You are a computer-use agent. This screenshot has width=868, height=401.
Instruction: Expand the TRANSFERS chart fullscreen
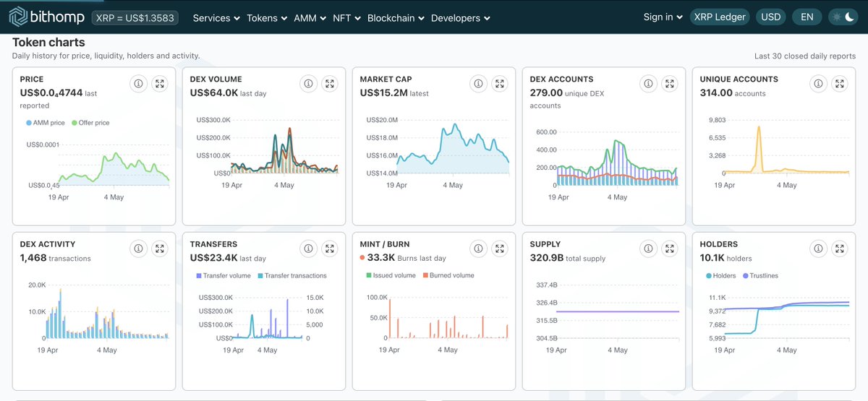(330, 249)
